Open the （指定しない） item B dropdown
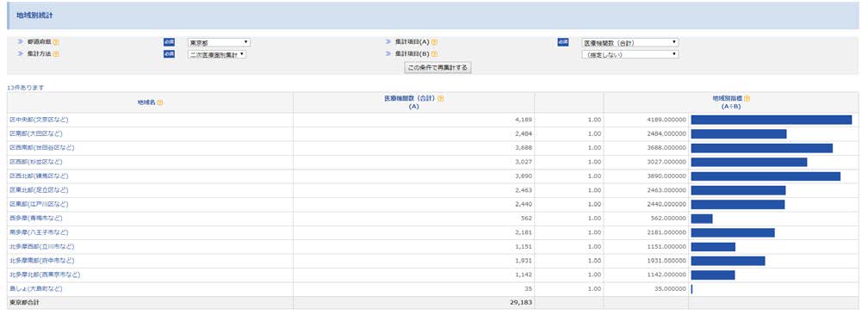 (630, 55)
